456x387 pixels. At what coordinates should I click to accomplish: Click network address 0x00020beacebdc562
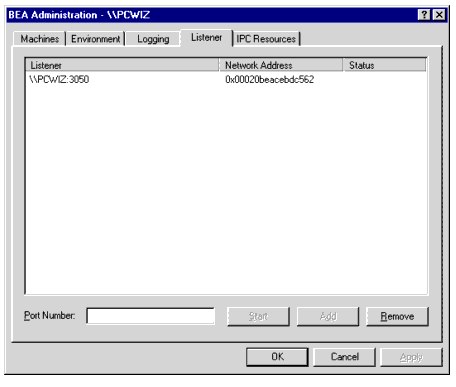[269, 79]
